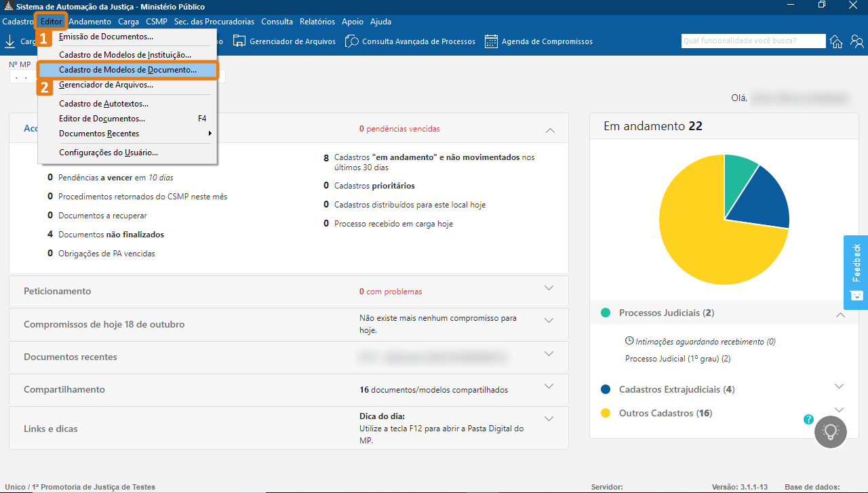This screenshot has height=493, width=868.
Task: Click Processo Judicial (1º grau) (2)
Action: coord(677,359)
